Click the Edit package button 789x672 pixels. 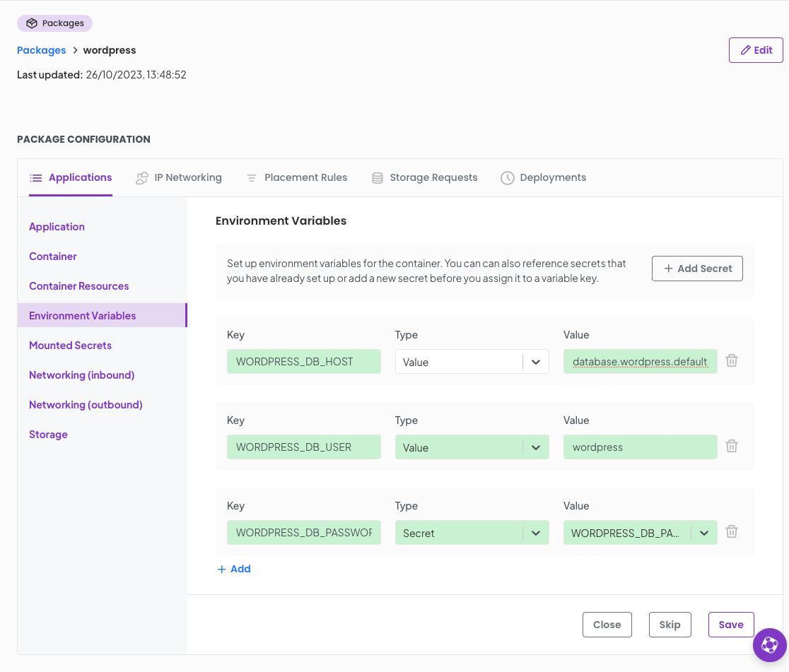tap(756, 50)
